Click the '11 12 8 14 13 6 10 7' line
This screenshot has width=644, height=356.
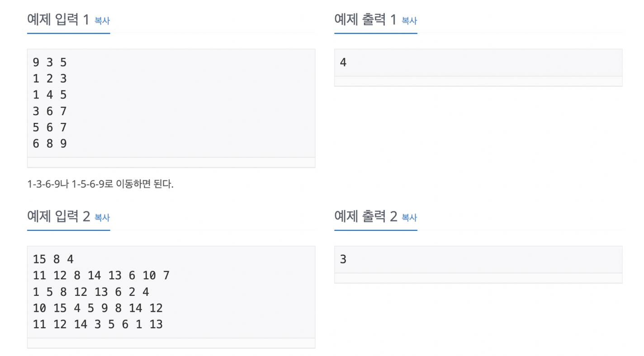pos(101,276)
